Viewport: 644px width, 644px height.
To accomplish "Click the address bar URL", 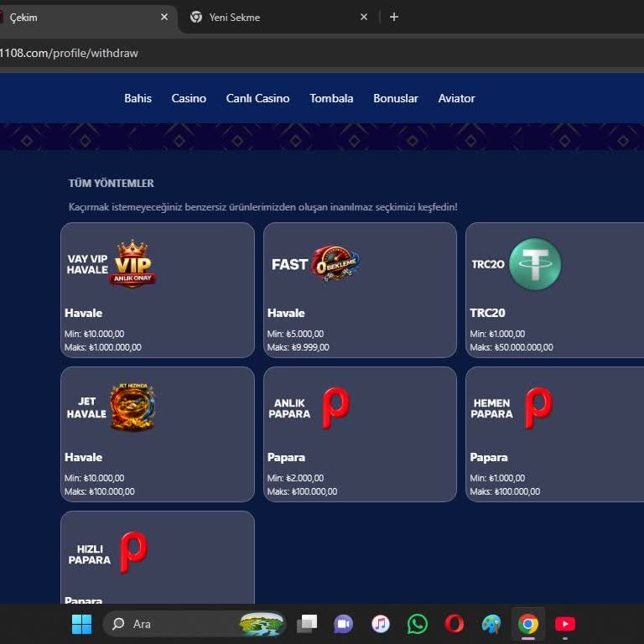I will pos(69,53).
